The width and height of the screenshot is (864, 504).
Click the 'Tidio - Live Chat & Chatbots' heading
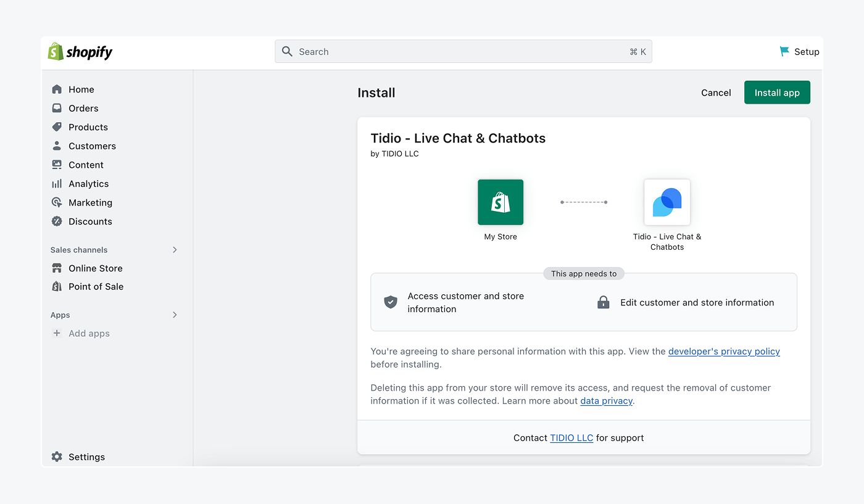(458, 138)
